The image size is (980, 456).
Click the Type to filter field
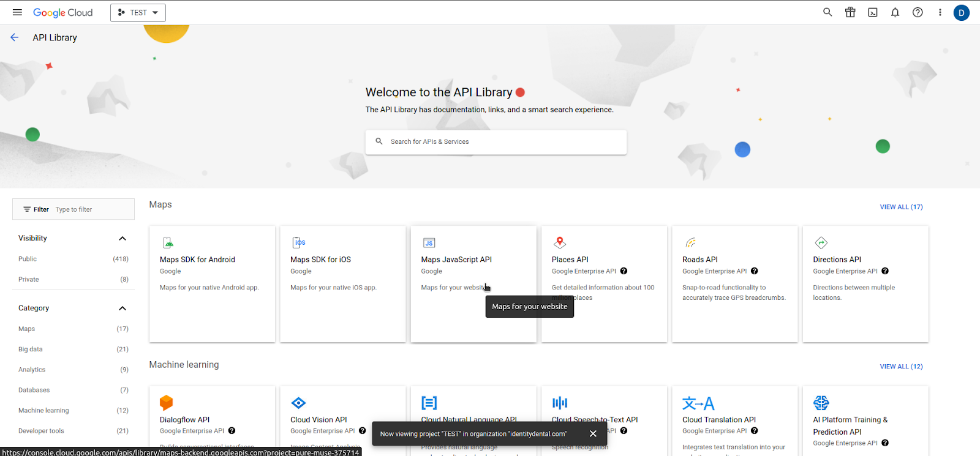click(x=73, y=209)
